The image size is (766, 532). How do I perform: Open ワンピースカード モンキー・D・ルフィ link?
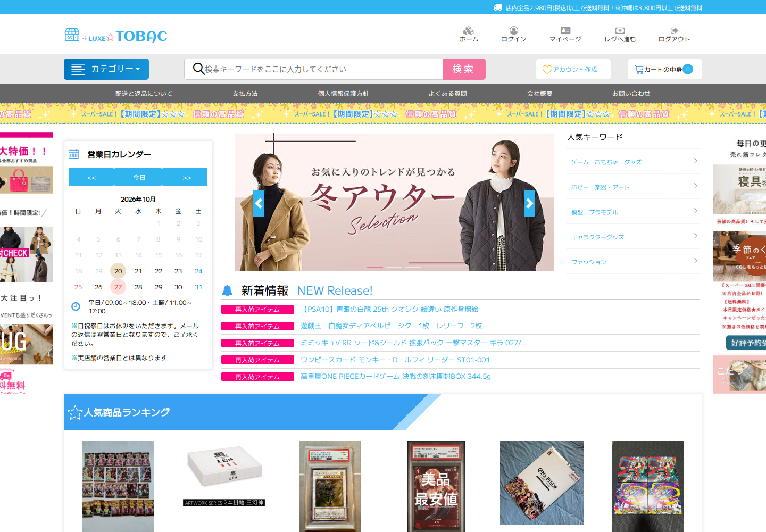[395, 360]
